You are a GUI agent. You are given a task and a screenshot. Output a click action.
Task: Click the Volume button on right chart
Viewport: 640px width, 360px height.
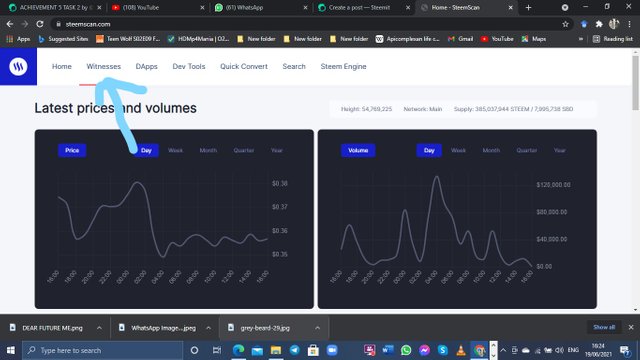click(358, 150)
